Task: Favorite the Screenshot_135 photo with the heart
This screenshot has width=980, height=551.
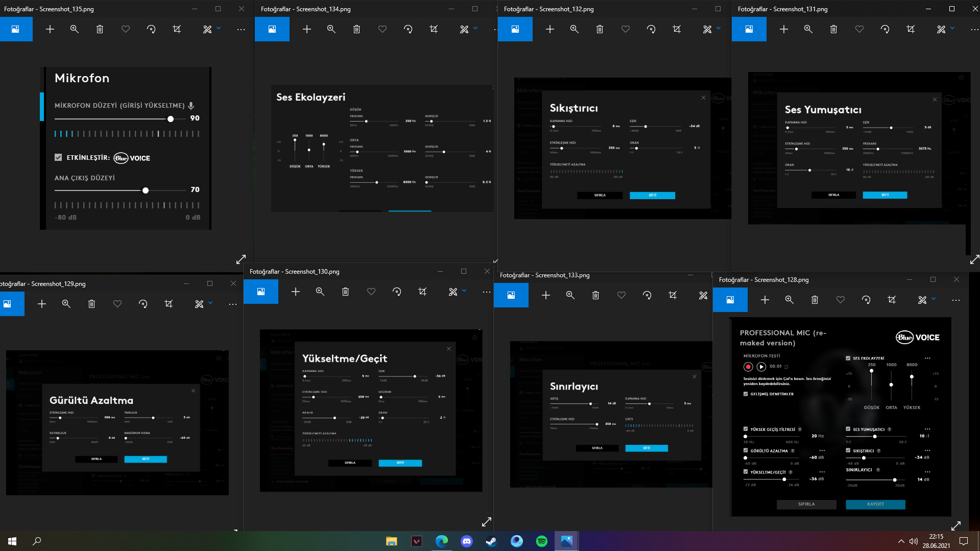Action: (126, 29)
